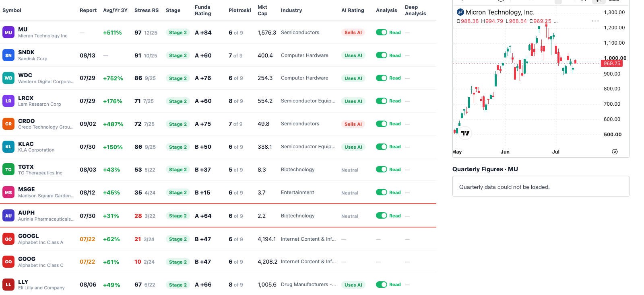This screenshot has height=295, width=644.
Task: Click the purple MU ticker avatar icon
Action: click(8, 32)
